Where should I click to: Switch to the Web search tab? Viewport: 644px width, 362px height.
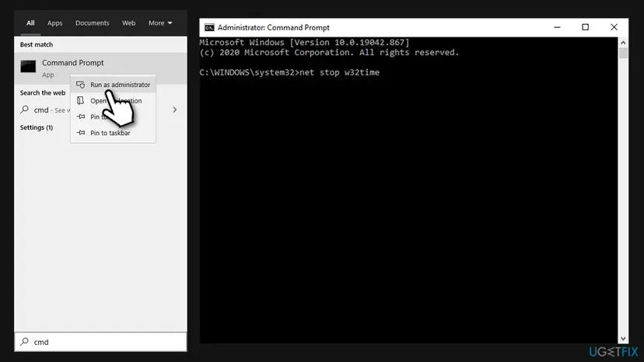pos(128,23)
